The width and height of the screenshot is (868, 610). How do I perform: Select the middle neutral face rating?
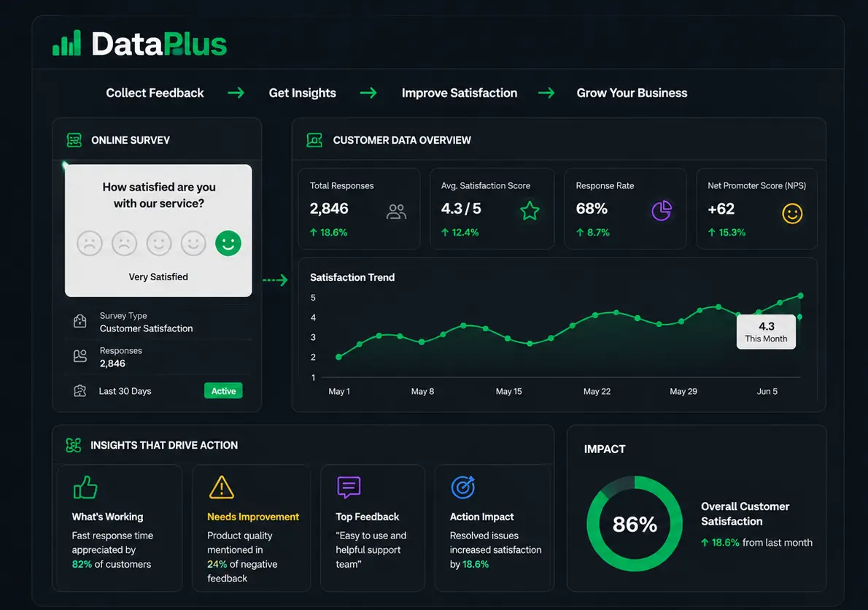[159, 243]
